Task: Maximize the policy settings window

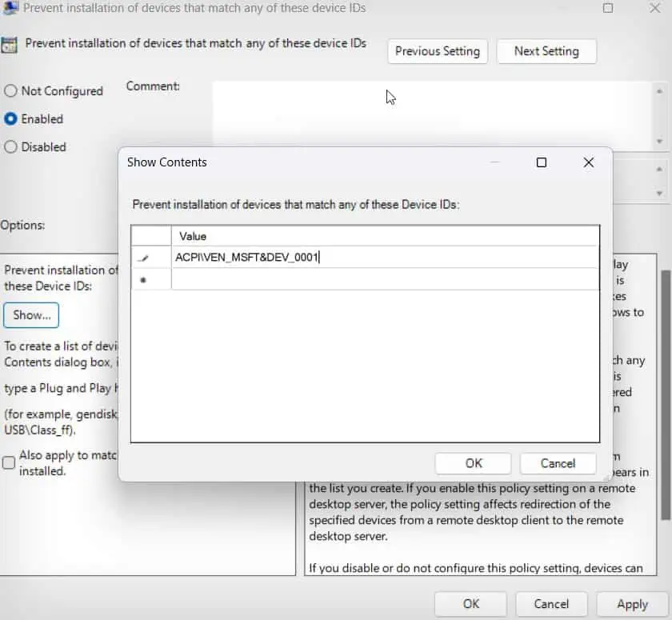Action: (608, 8)
